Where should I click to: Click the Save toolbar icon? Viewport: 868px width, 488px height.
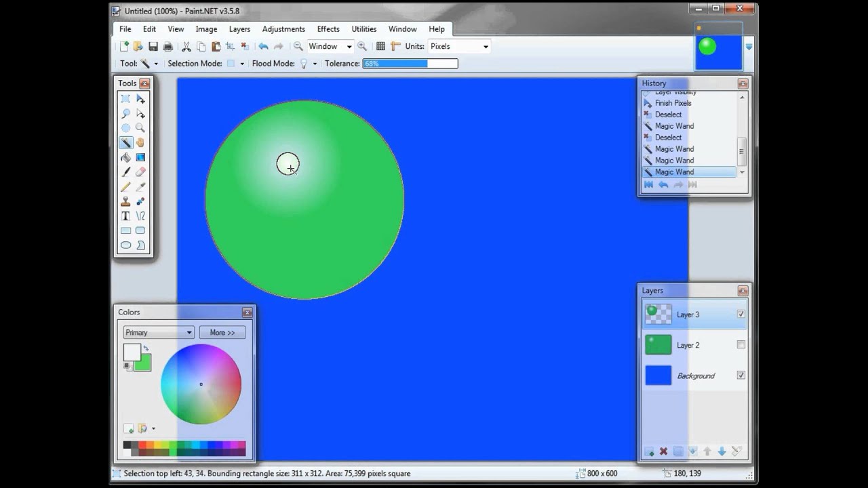153,46
